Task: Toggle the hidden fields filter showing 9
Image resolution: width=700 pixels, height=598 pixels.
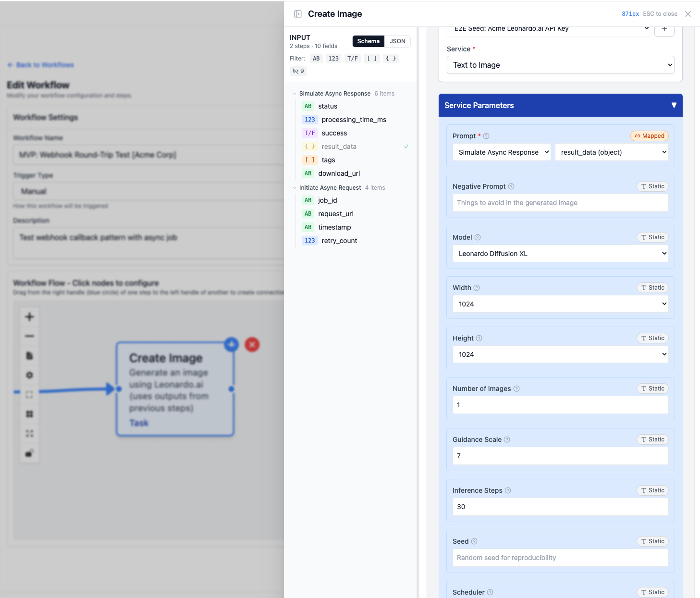Action: point(298,71)
